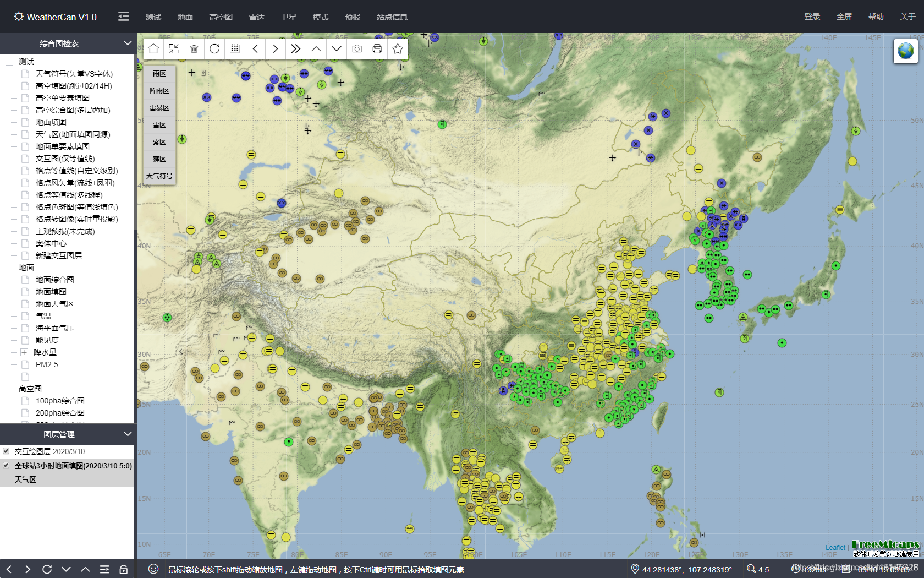The image size is (924, 578).
Task: Check the box next to 高空单要素填图
Action: point(25,98)
